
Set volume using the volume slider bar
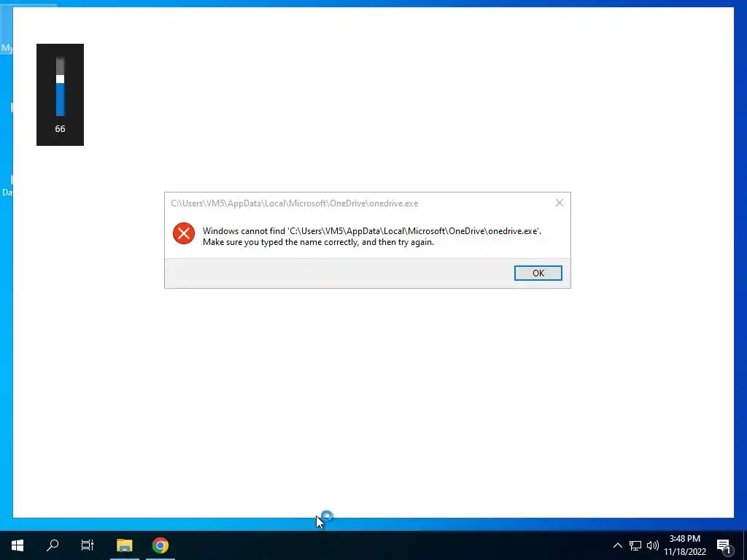click(x=60, y=87)
